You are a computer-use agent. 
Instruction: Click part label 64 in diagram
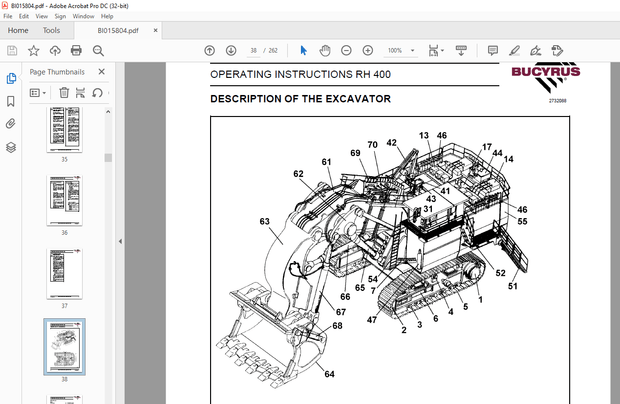(329, 374)
